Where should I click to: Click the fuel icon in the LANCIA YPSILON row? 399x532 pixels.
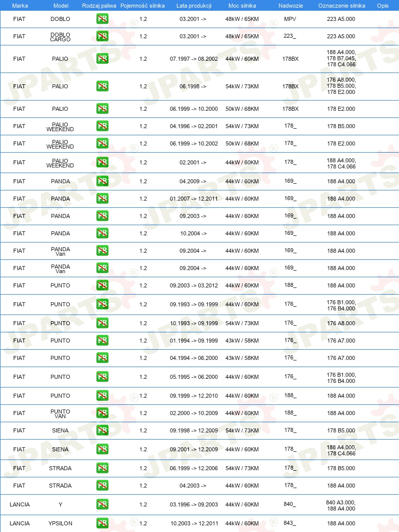[x=102, y=523]
